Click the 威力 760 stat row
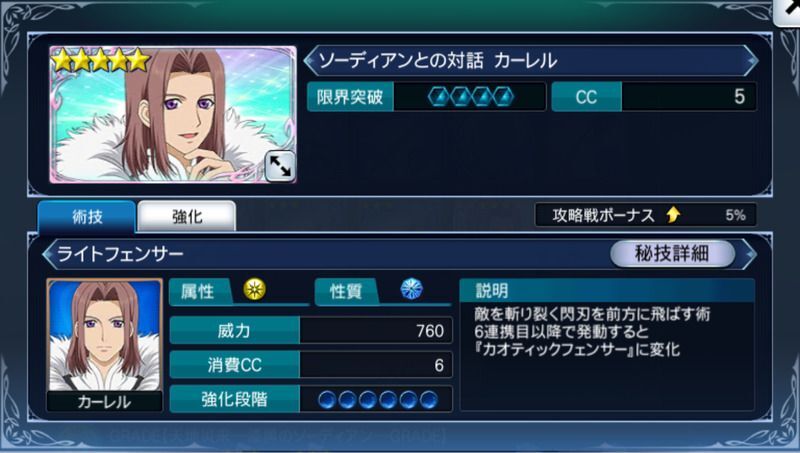The image size is (800, 453). click(x=311, y=331)
